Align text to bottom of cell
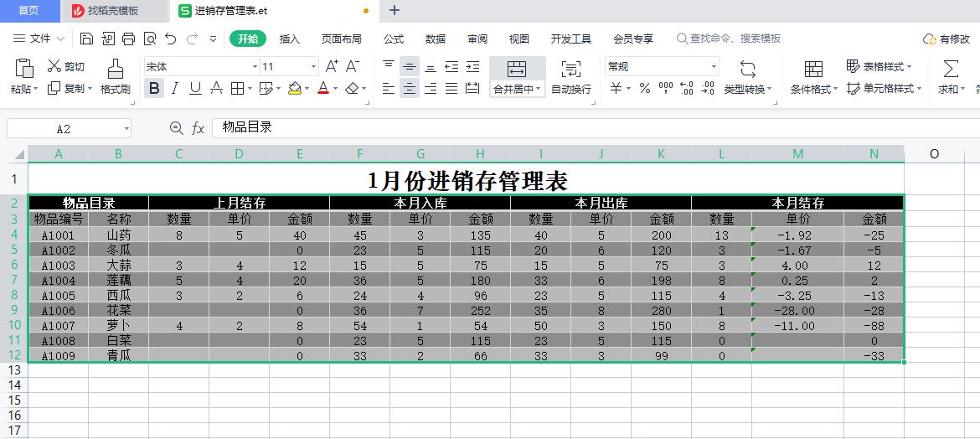This screenshot has height=439, width=980. coord(430,66)
